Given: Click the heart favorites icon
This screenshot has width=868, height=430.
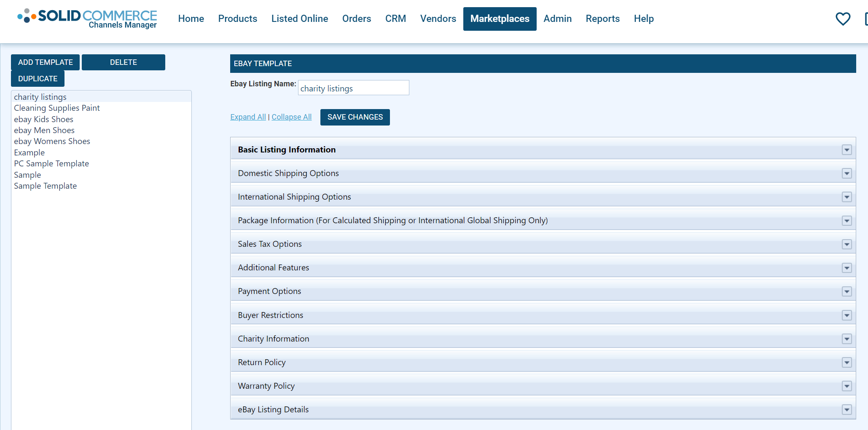Looking at the screenshot, I should [x=843, y=19].
